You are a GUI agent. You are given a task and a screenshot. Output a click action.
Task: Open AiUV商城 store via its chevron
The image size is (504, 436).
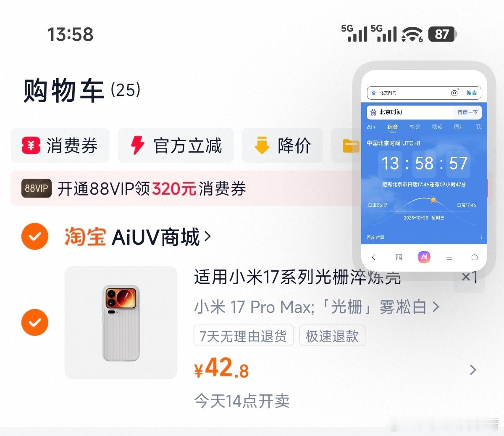[207, 236]
